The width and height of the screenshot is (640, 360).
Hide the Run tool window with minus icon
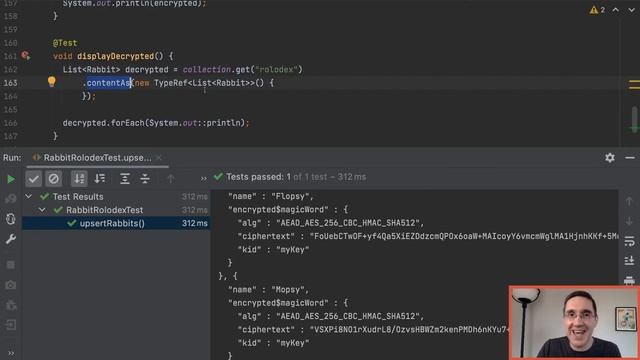pos(630,158)
